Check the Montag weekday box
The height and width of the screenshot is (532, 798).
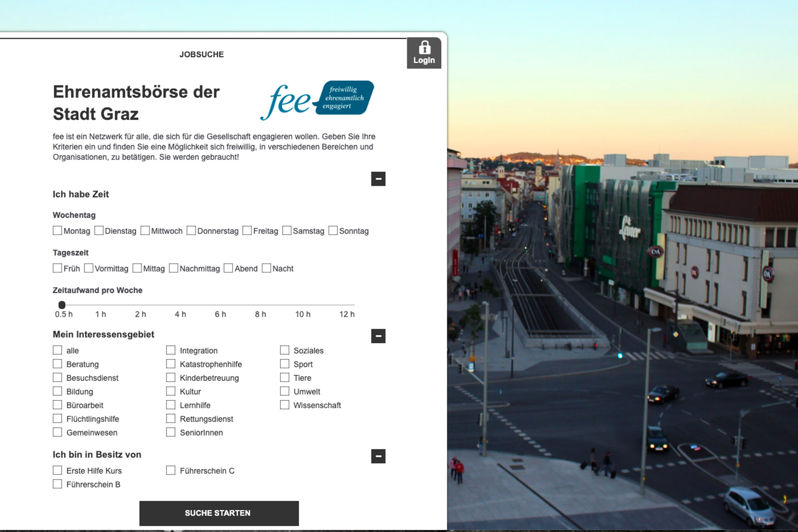[57, 231]
